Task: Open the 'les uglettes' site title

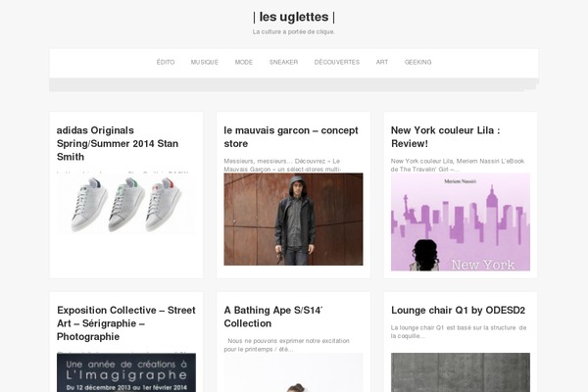Action: [x=294, y=17]
